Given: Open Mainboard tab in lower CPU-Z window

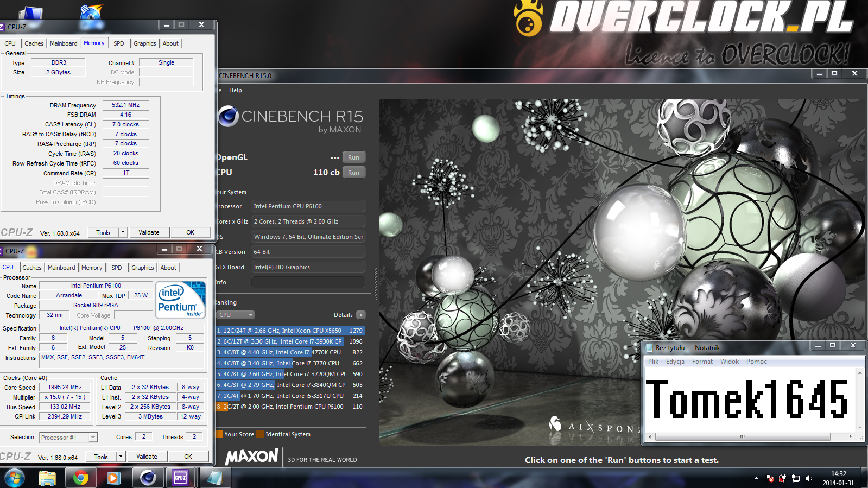Looking at the screenshot, I should pyautogui.click(x=61, y=268).
